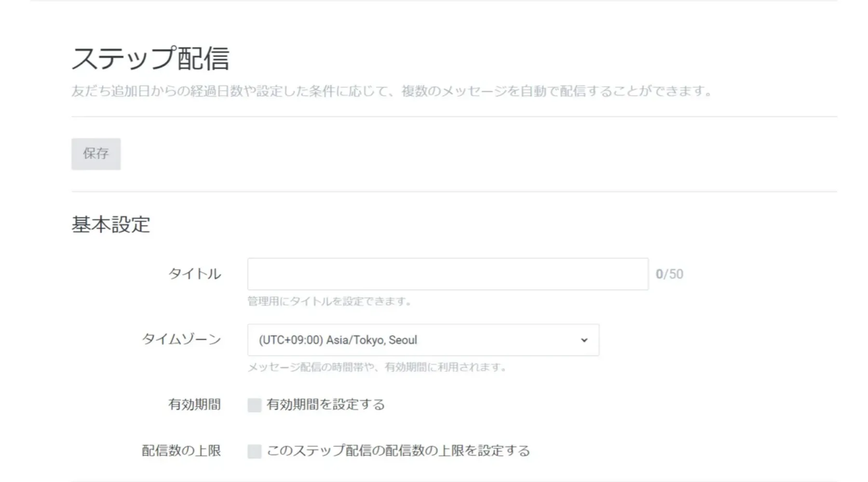
Task: Click the 0/50 character counter
Action: click(669, 274)
